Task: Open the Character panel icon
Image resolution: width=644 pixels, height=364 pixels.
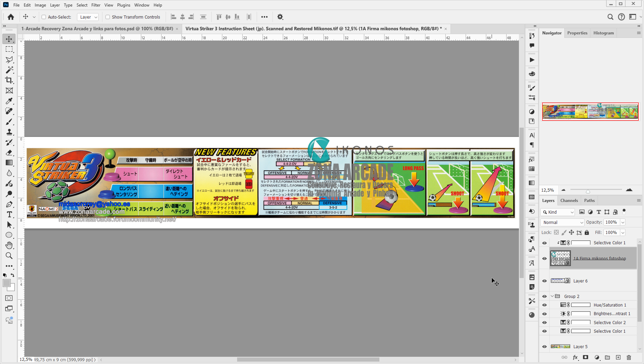Action: pyautogui.click(x=532, y=136)
